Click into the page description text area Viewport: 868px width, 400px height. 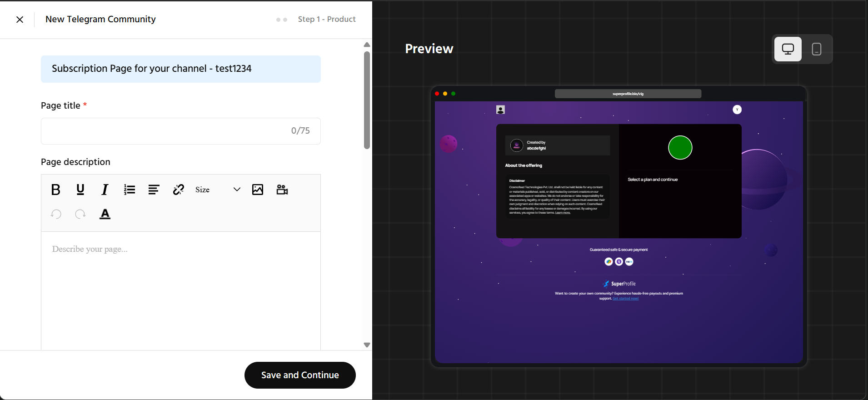pos(180,291)
